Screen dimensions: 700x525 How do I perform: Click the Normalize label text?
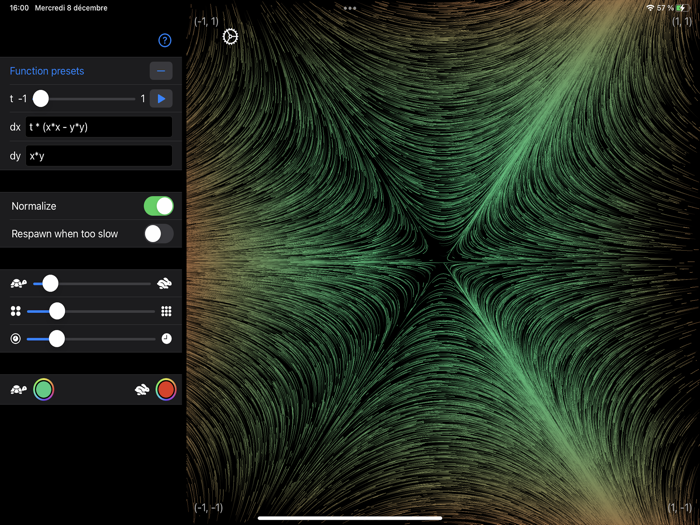pos(34,206)
